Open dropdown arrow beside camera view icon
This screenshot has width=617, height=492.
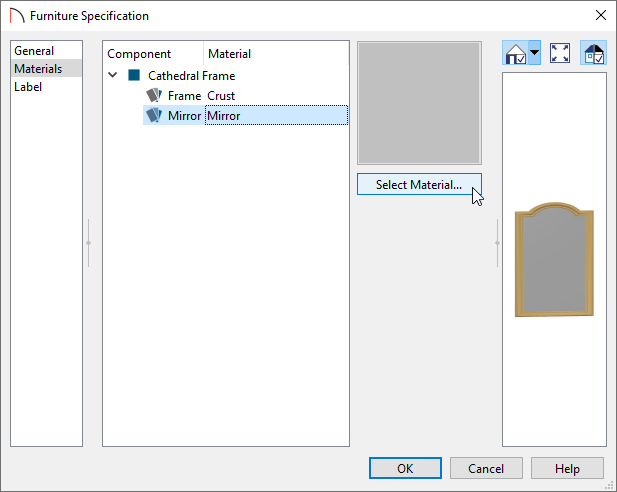534,53
